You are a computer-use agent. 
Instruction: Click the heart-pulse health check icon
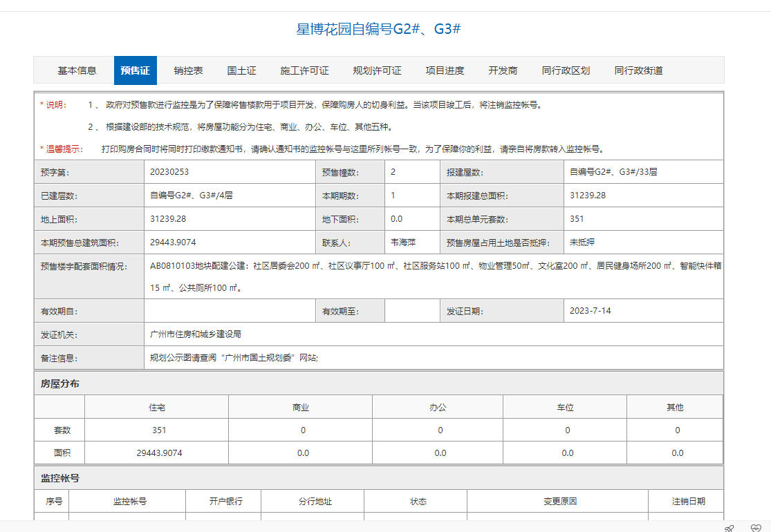pos(756,528)
